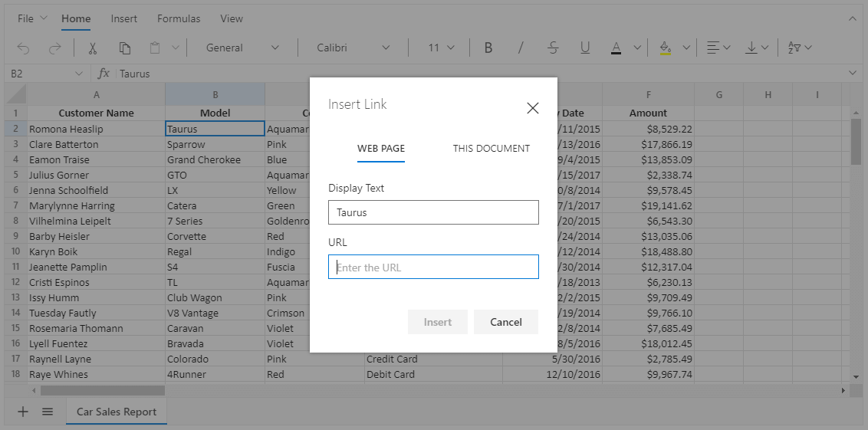Cut selection with the scissors icon
The height and width of the screenshot is (430, 868).
[93, 48]
